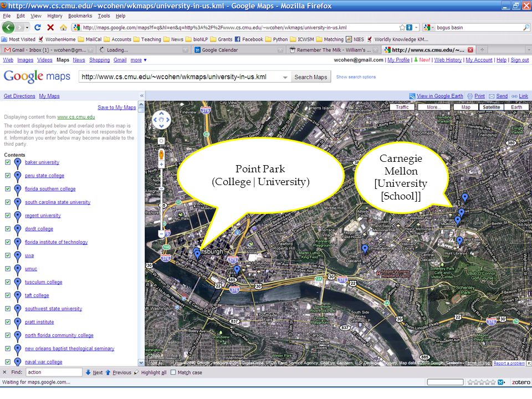
Task: Open the Tools menu
Action: click(x=104, y=16)
